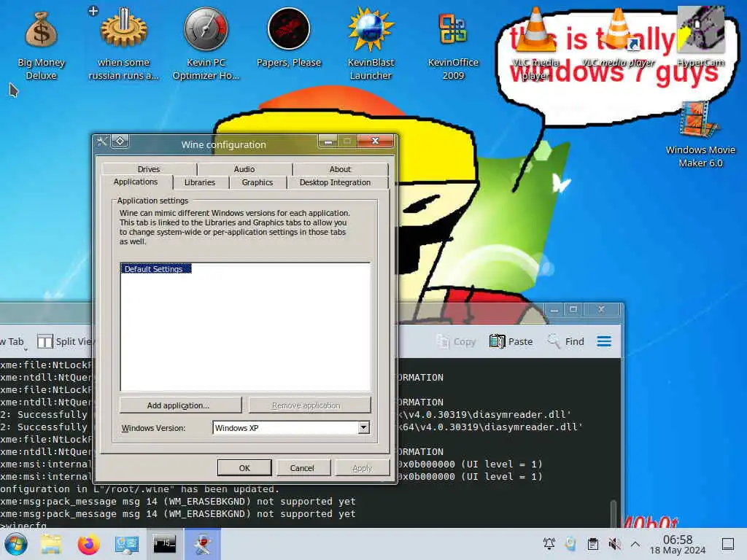Screen dimensions: 747x560
Task: Switch to the Audio tab
Action: (x=244, y=169)
